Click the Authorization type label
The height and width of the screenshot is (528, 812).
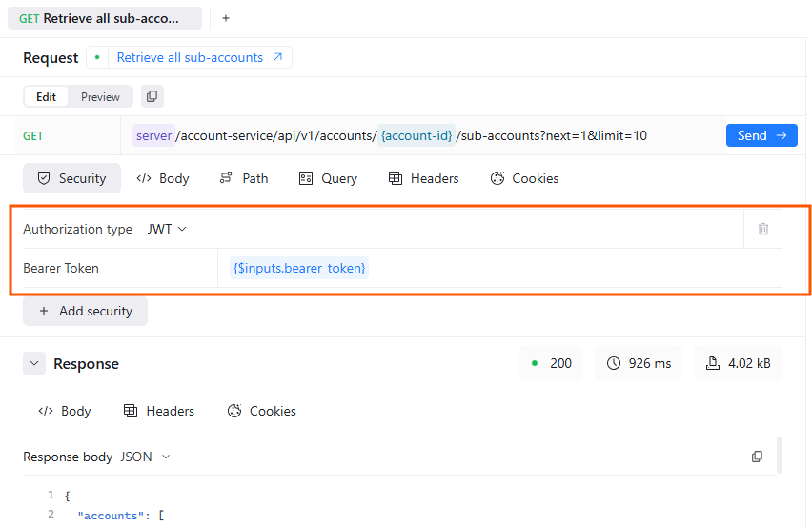[78, 229]
